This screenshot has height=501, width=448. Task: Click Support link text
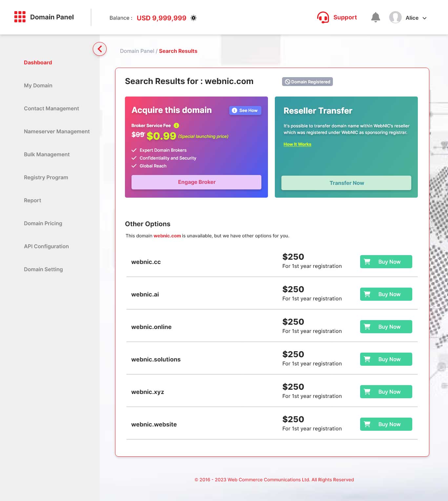[345, 17]
